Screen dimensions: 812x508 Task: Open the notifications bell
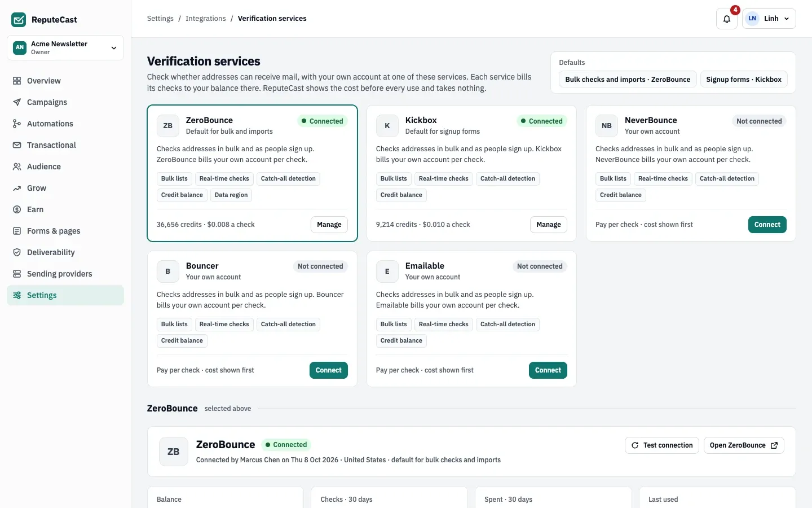click(x=727, y=19)
